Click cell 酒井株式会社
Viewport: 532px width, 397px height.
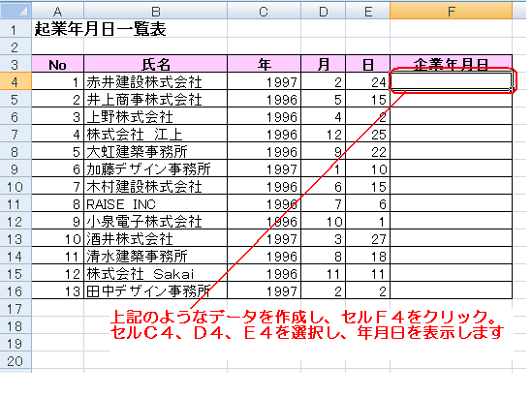point(155,238)
